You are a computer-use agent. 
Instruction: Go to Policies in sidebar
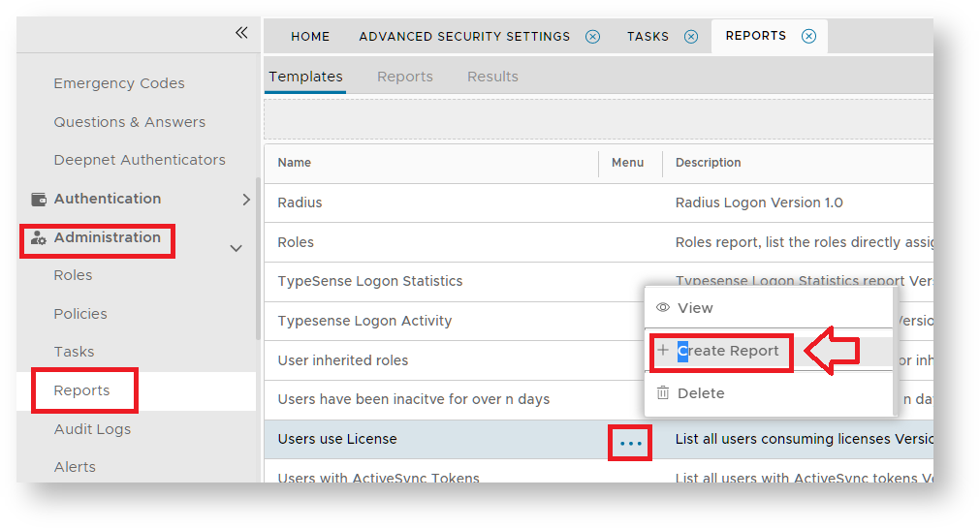click(80, 314)
